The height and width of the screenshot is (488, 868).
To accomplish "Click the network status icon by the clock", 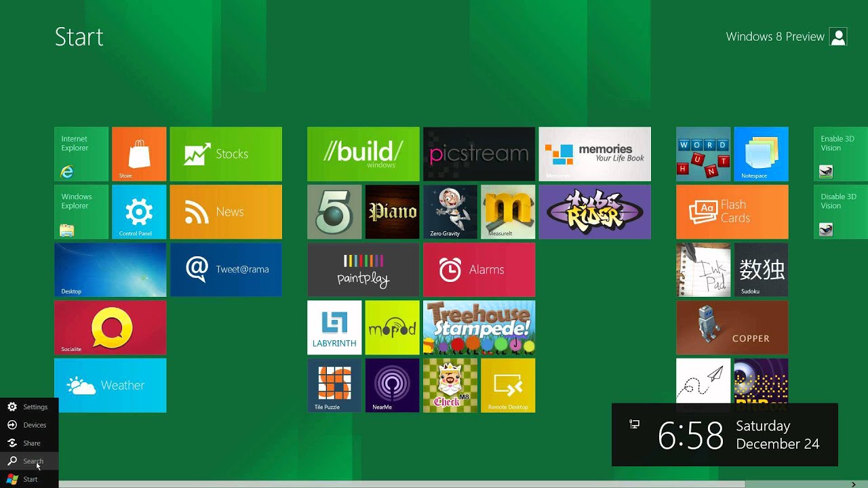I will pyautogui.click(x=634, y=424).
